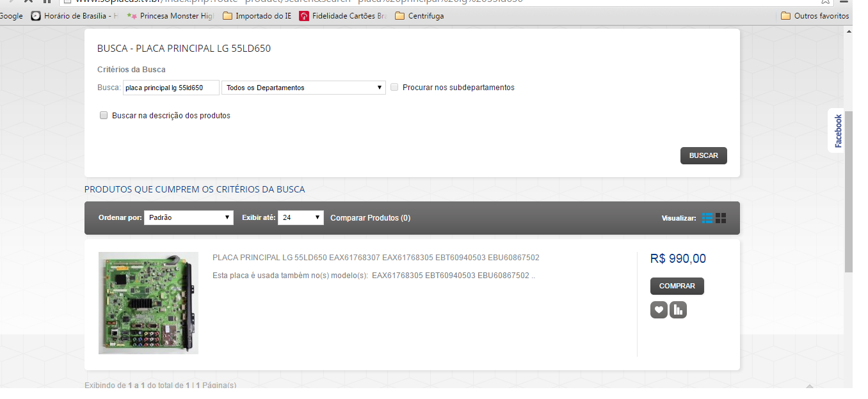Switch to list view icon
The image size is (868, 399).
[707, 218]
